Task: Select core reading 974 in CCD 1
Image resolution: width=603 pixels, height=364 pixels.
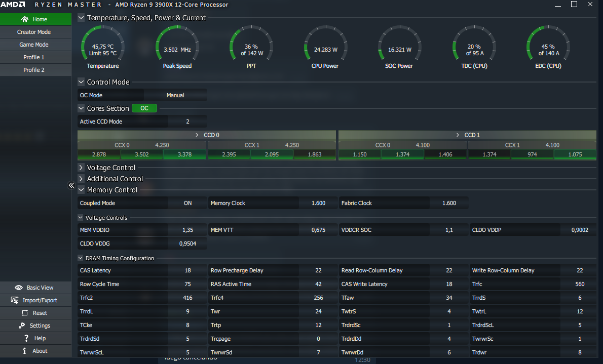Action: point(532,154)
